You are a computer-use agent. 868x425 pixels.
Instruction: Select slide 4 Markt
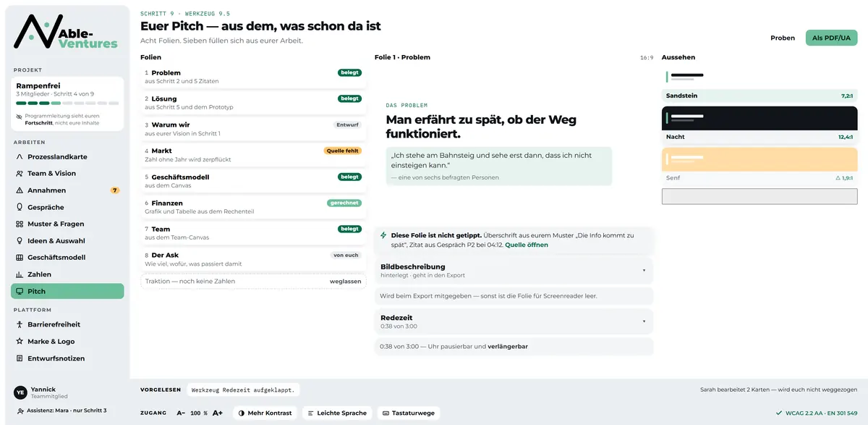(253, 155)
